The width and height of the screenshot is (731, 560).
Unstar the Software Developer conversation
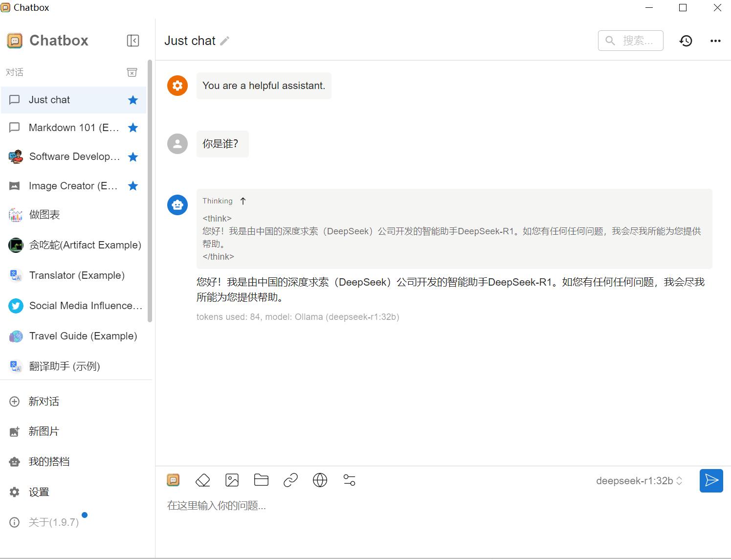133,157
